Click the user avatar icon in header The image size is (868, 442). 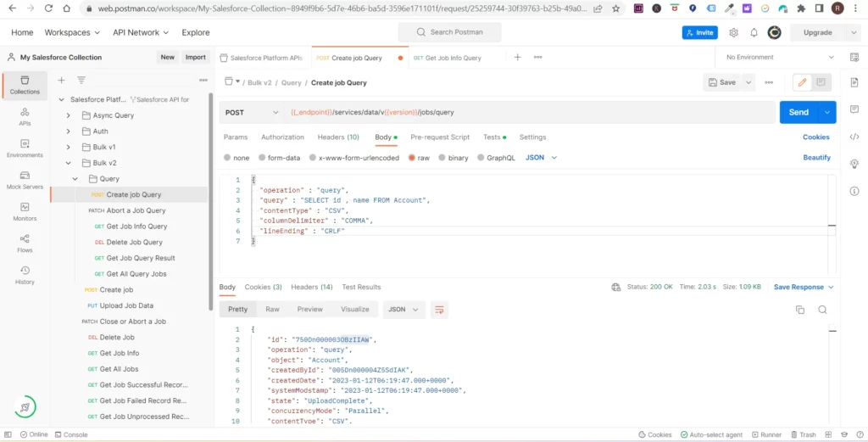pyautogui.click(x=774, y=33)
